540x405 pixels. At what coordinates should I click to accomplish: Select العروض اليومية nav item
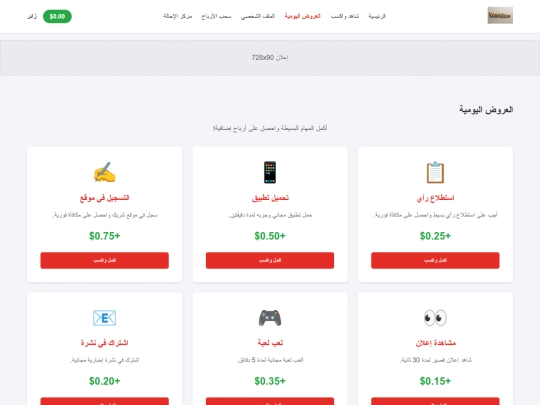[302, 16]
